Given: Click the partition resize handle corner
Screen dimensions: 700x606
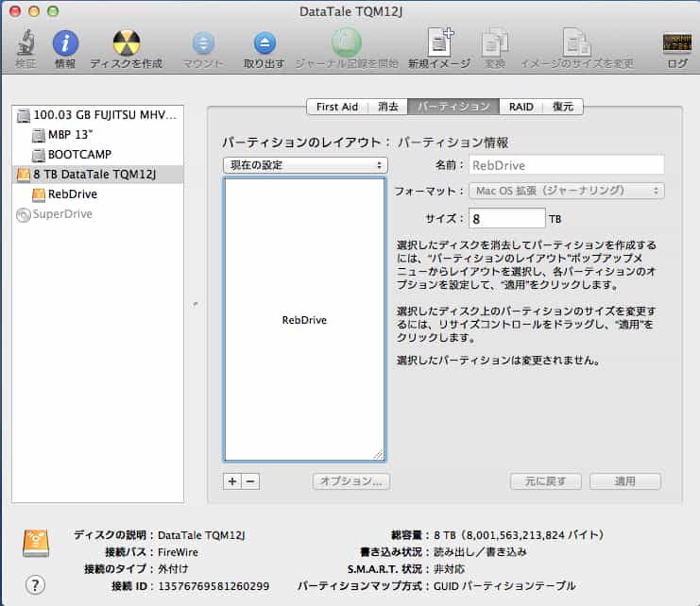Looking at the screenshot, I should (378, 454).
